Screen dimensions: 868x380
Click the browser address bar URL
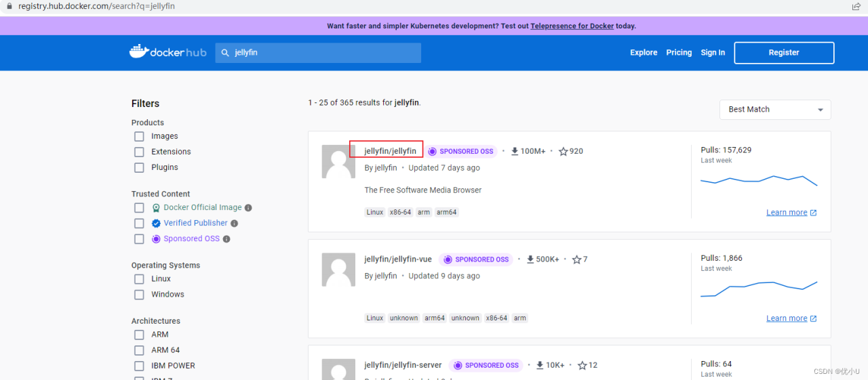point(95,6)
